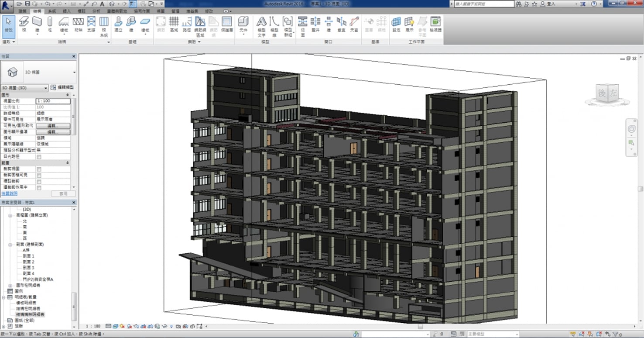Image resolution: width=644 pixels, height=338 pixels.
Task: Collapse the 剖面 (建築剖面) tree node
Action: pyautogui.click(x=10, y=245)
